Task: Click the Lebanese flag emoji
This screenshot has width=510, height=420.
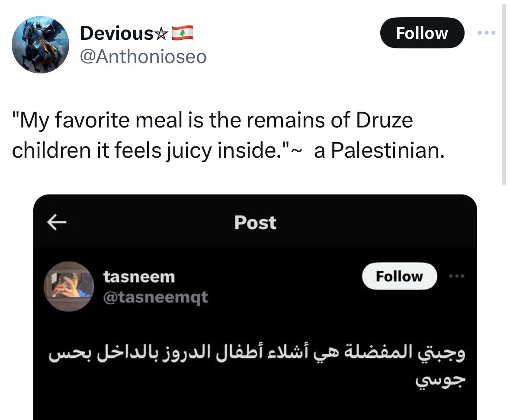Action: point(182,32)
